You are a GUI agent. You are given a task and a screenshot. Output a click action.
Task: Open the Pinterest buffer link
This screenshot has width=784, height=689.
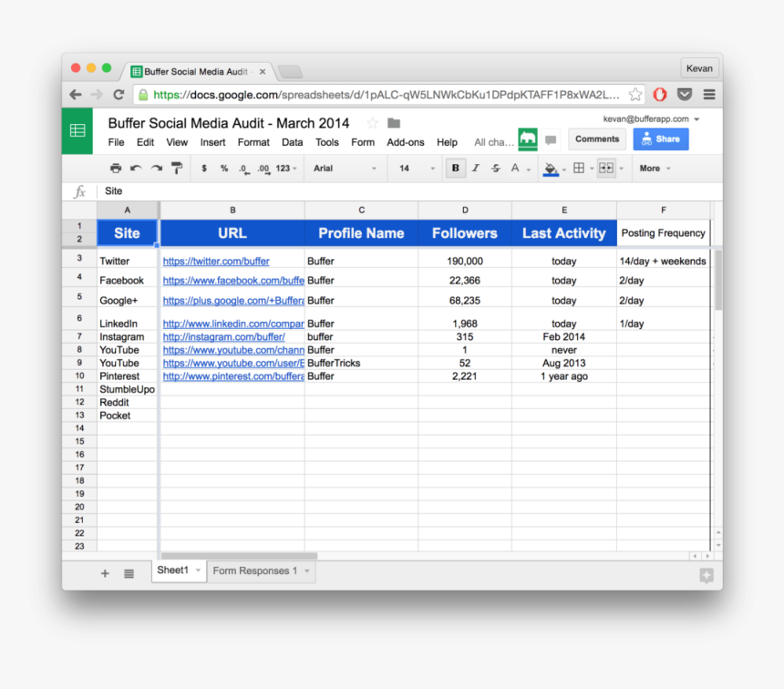pos(233,376)
